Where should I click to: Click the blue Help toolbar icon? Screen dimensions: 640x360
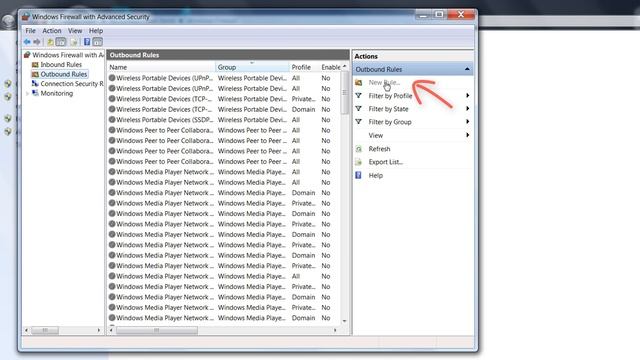[87, 42]
